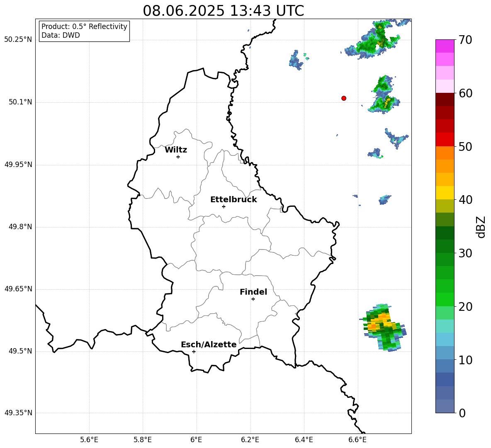Screen dimensions: 491x448
Task: Click the dark red colorbar segment below 60
Action: [445, 99]
